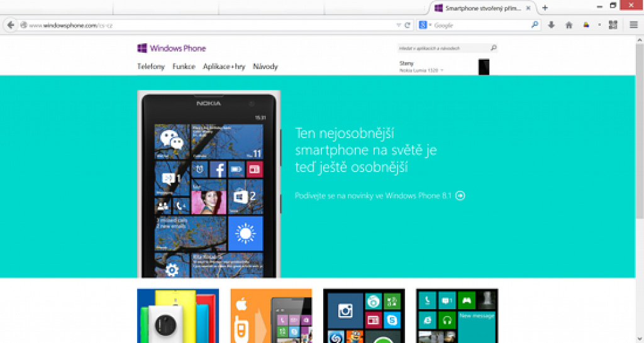644x343 pixels.
Task: Click the Ten nejosobnější smartphone headline
Action: pos(365,150)
